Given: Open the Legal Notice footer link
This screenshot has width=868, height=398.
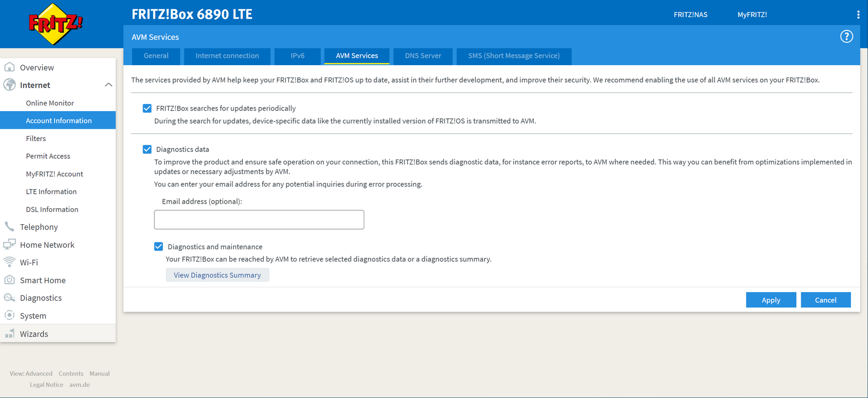Looking at the screenshot, I should [47, 385].
